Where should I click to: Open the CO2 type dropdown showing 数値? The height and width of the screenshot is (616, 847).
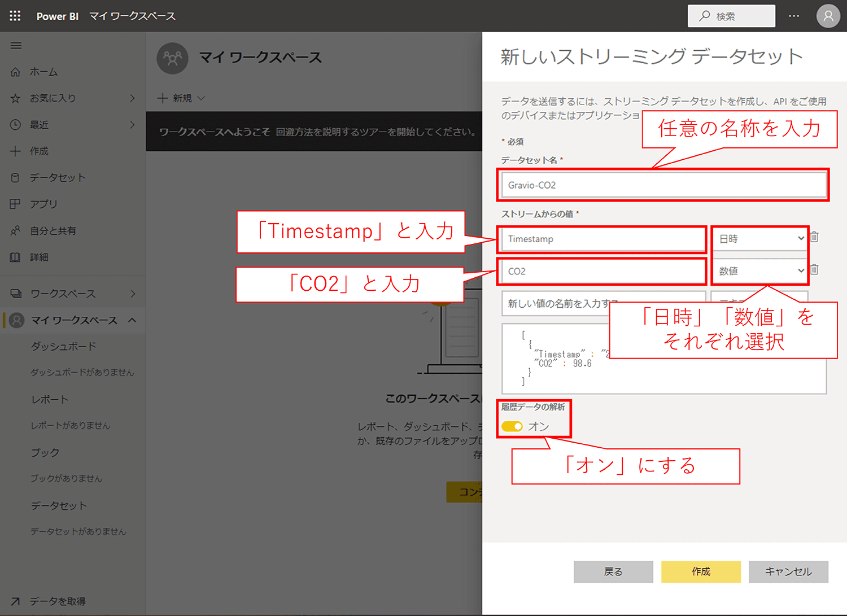point(760,271)
